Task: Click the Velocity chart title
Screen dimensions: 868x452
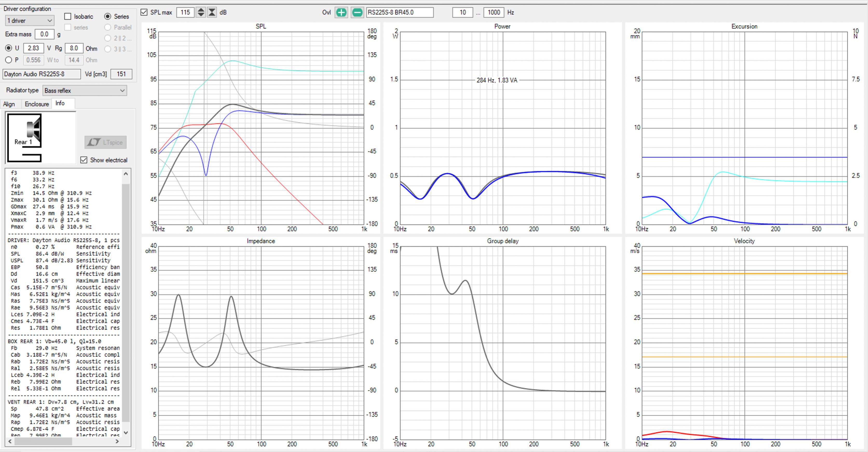Action: pos(744,241)
